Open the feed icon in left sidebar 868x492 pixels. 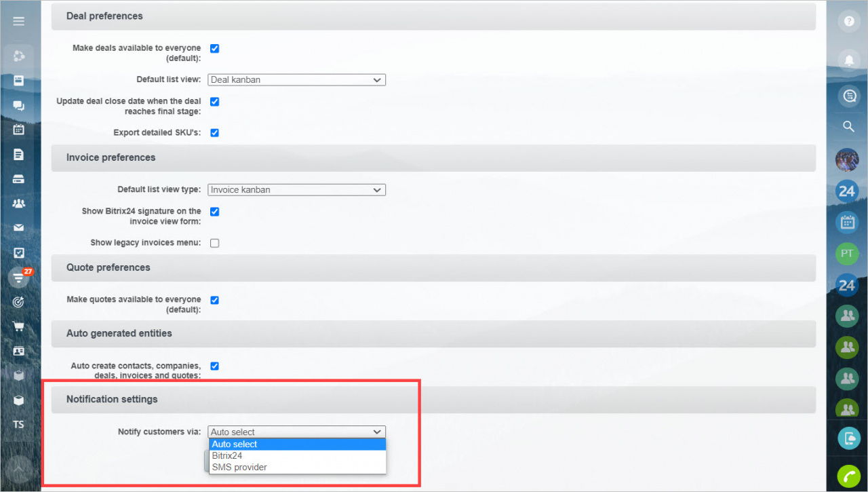[x=19, y=80]
